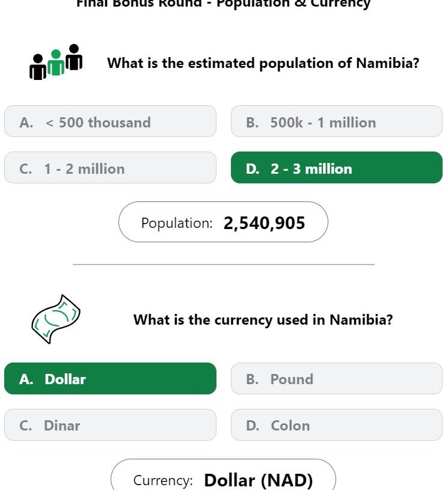Pick Dinar as the currency
Image resolution: width=448 pixels, height=490 pixels.
tap(110, 426)
